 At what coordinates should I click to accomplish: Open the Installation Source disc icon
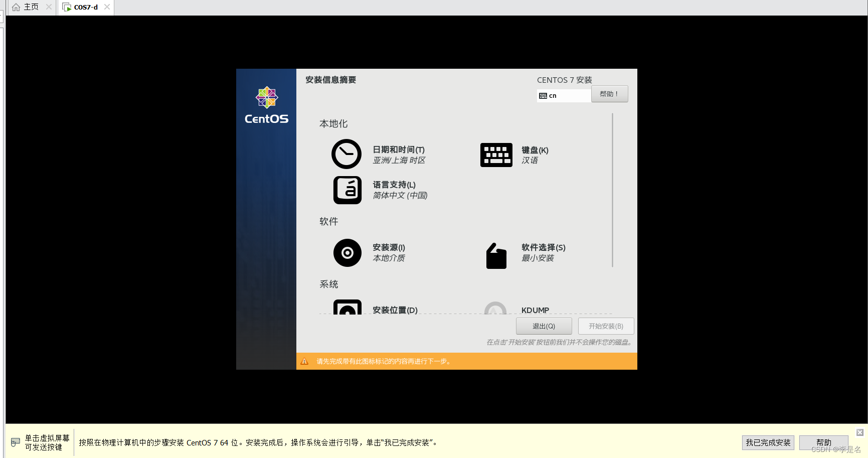[x=348, y=253]
